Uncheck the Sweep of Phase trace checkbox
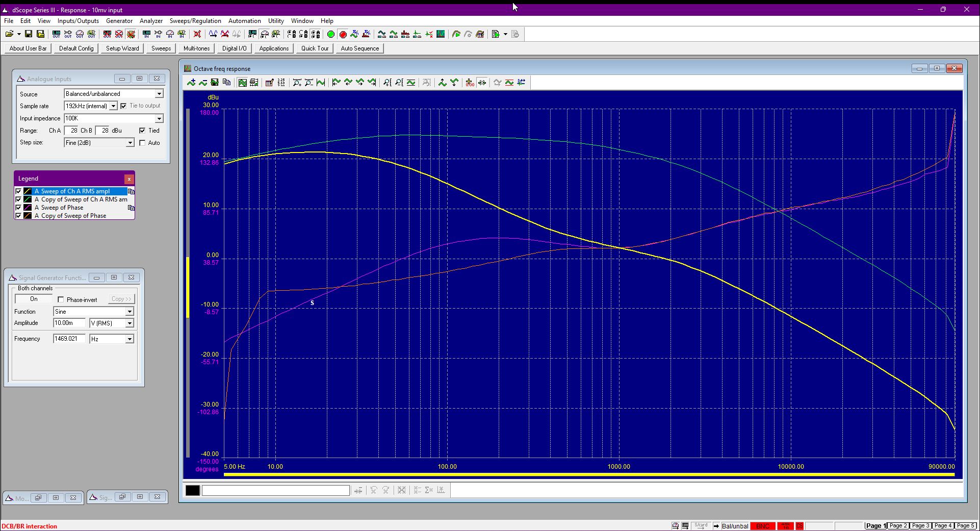Image resolution: width=980 pixels, height=531 pixels. pos(18,208)
